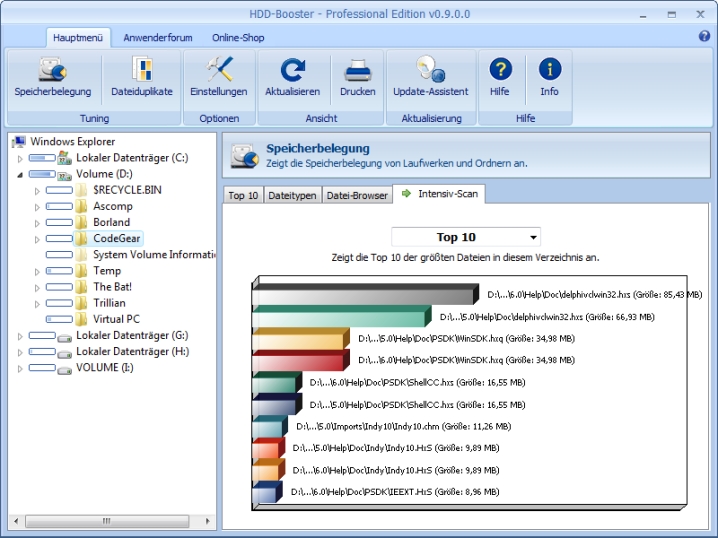718x538 pixels.
Task: Click the largest gray bar for delphivclwin32.hxs
Action: point(365,295)
